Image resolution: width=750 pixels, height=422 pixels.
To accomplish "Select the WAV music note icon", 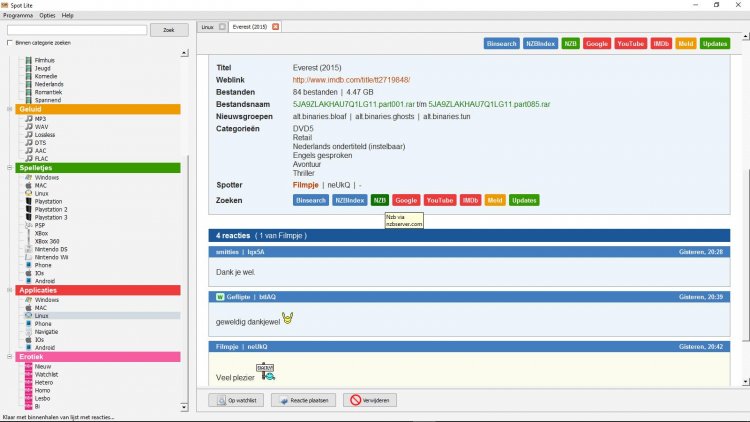I will click(x=29, y=127).
